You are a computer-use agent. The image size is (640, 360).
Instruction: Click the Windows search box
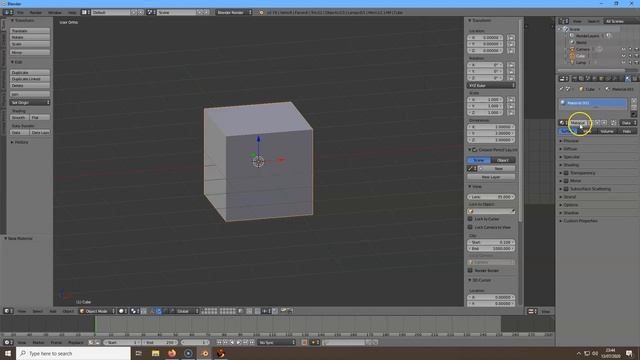click(73, 353)
